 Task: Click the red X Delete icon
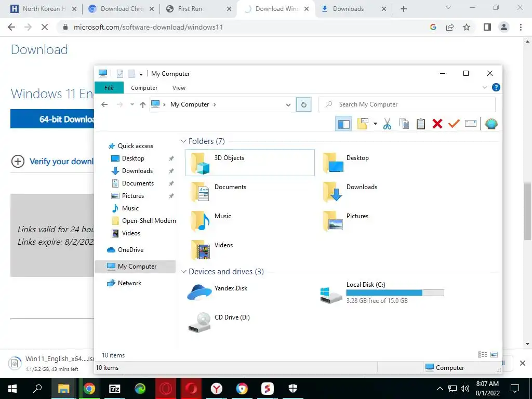coord(437,124)
